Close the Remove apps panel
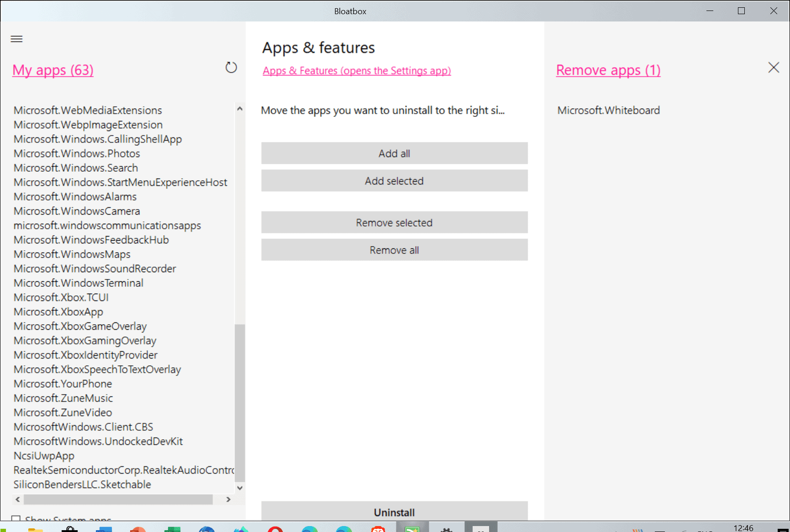 pyautogui.click(x=773, y=68)
